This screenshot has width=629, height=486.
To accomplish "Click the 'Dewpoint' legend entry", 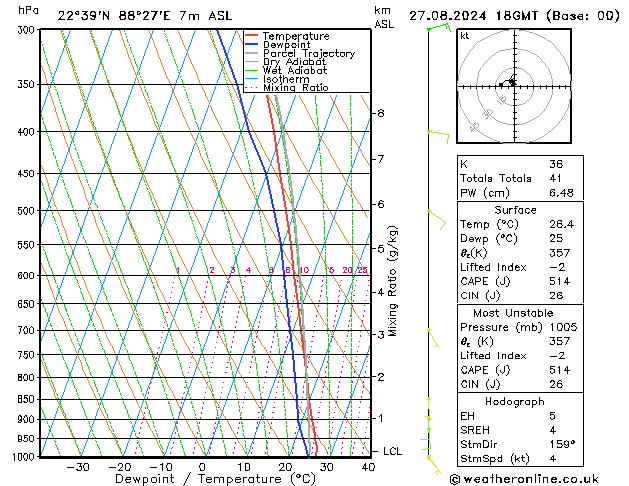I will point(286,45).
